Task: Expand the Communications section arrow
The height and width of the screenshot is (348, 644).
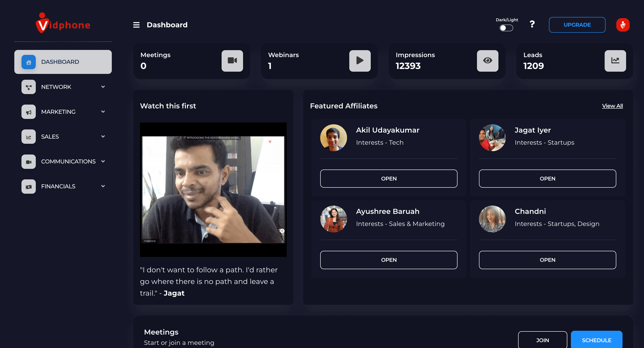Action: pyautogui.click(x=103, y=161)
